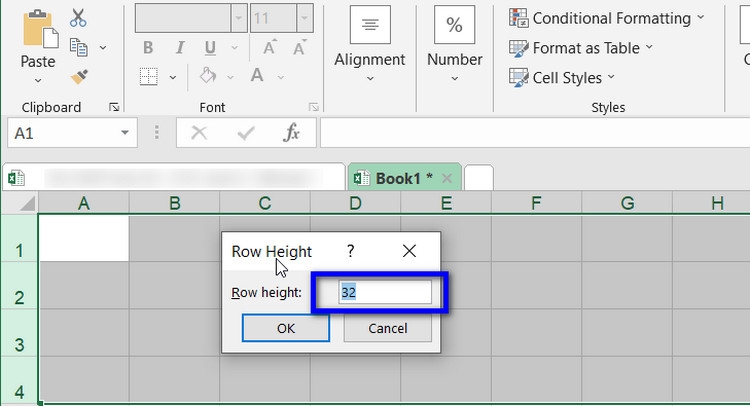The width and height of the screenshot is (750, 406).
Task: Click the formula bar Cancel X icon
Action: click(x=199, y=133)
